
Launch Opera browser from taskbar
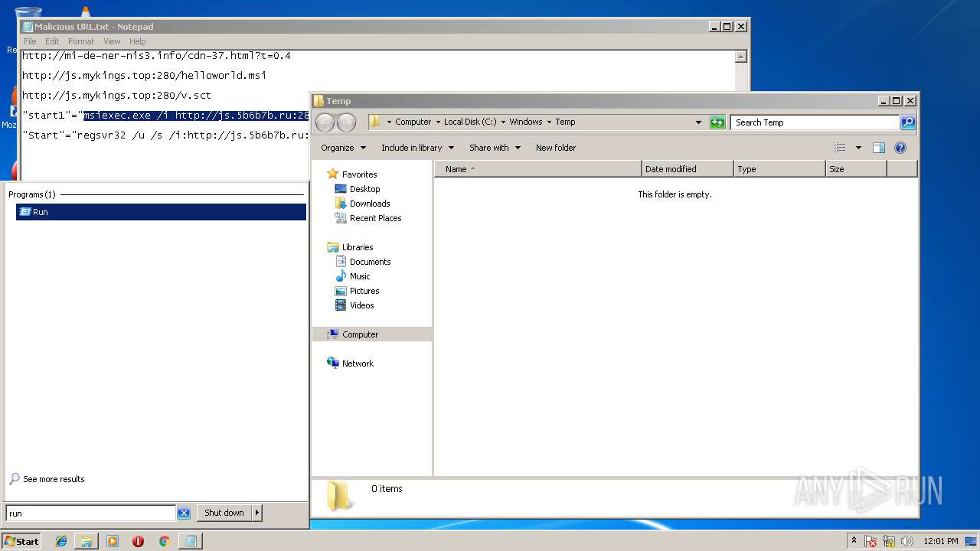pyautogui.click(x=138, y=541)
